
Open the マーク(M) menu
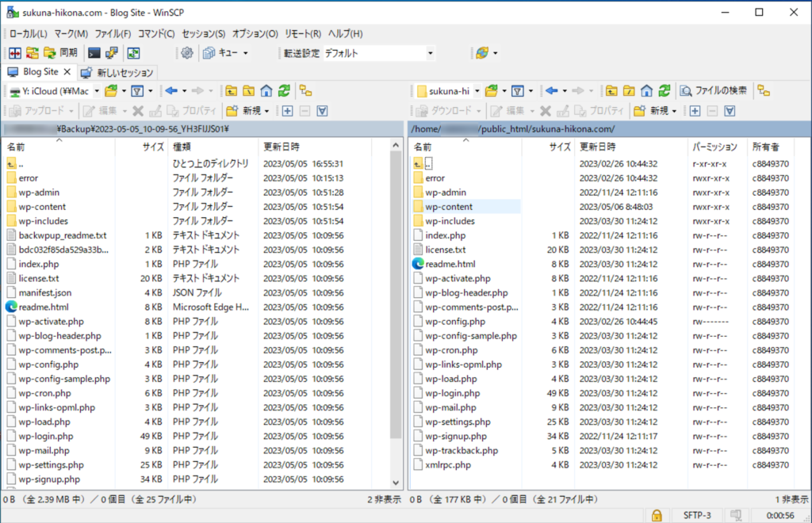tap(71, 33)
